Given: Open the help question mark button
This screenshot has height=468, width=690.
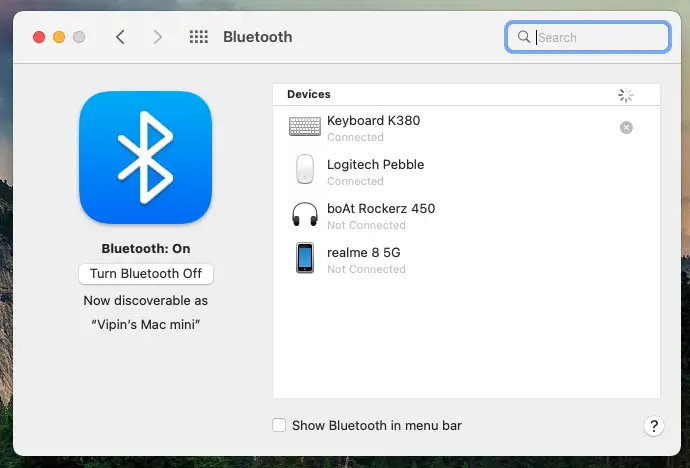Looking at the screenshot, I should [x=654, y=426].
